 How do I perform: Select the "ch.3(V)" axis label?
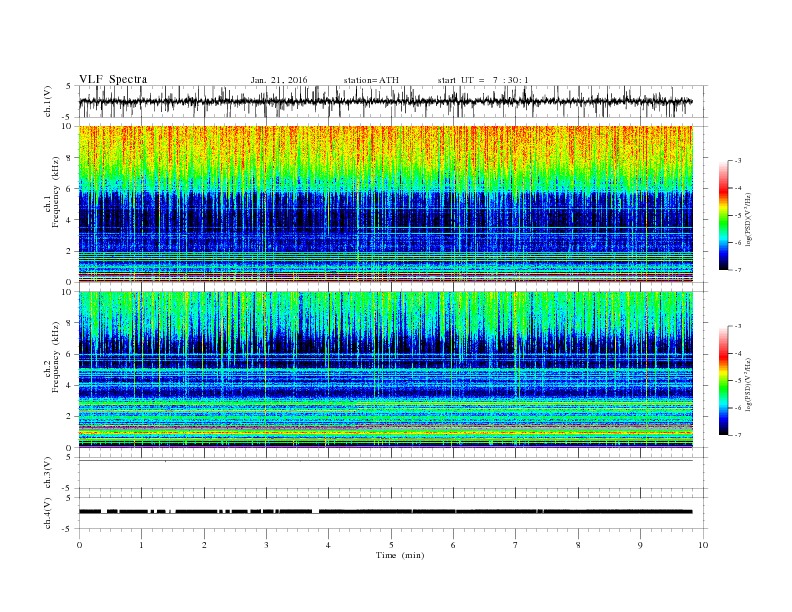[x=48, y=473]
